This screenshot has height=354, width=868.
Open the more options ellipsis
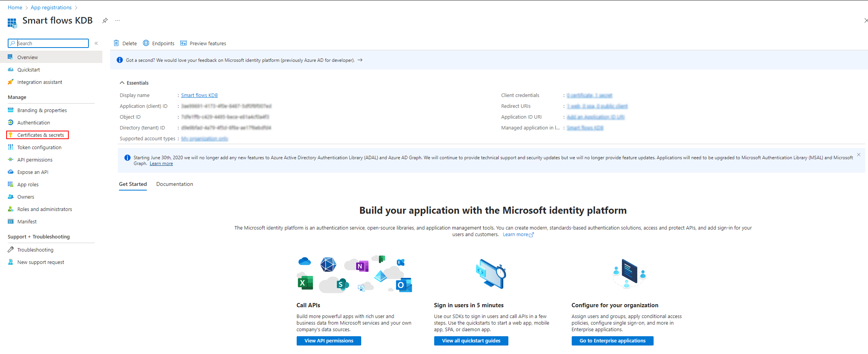[117, 20]
